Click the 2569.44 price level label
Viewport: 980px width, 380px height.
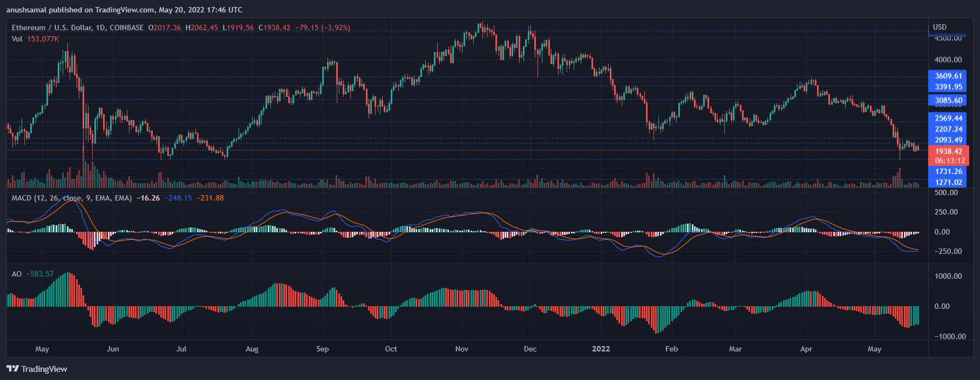point(948,118)
